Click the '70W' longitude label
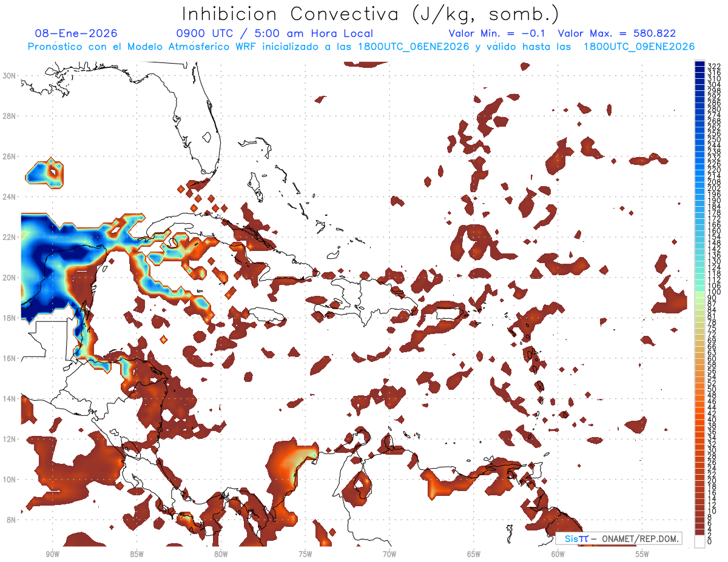The height and width of the screenshot is (562, 728). coord(389,554)
